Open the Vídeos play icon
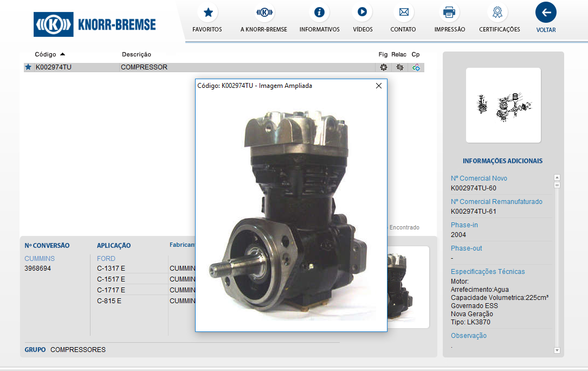Image resolution: width=588 pixels, height=371 pixels. click(362, 12)
